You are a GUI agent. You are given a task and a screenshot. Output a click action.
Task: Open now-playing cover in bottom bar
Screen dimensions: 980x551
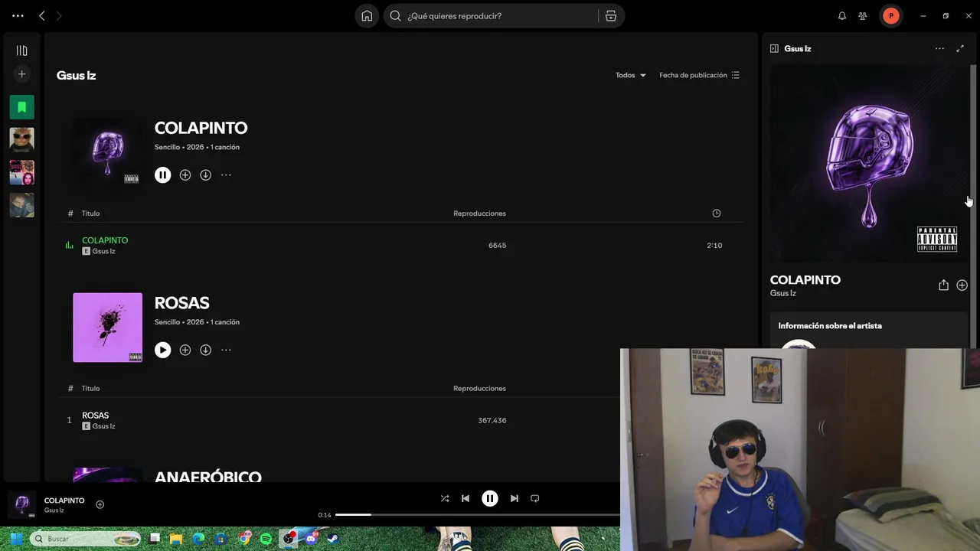point(21,504)
